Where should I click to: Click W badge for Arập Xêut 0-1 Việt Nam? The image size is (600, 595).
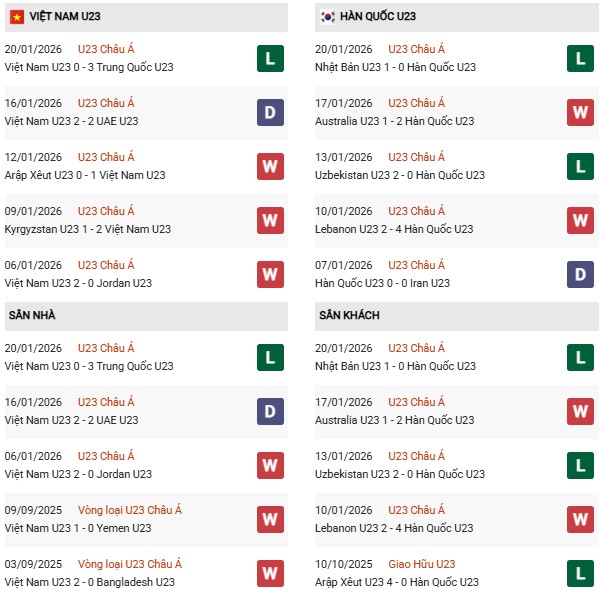click(x=269, y=166)
